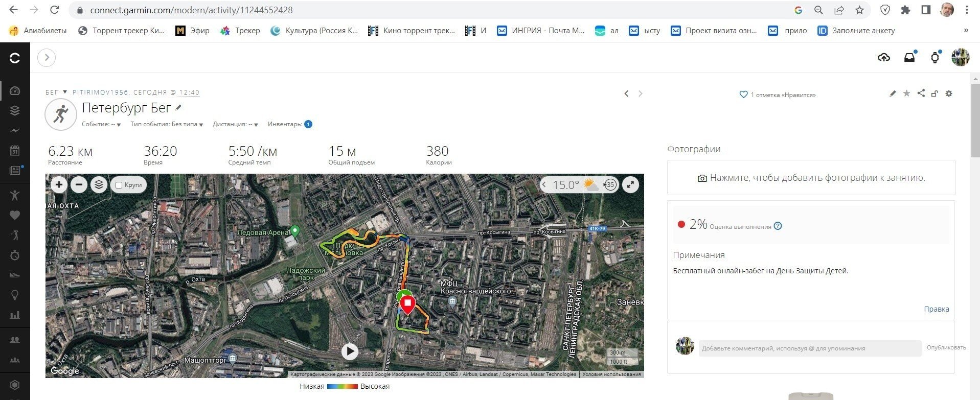Open the Дистанция dropdown
Screen dimensions: 980x400
tap(235, 124)
